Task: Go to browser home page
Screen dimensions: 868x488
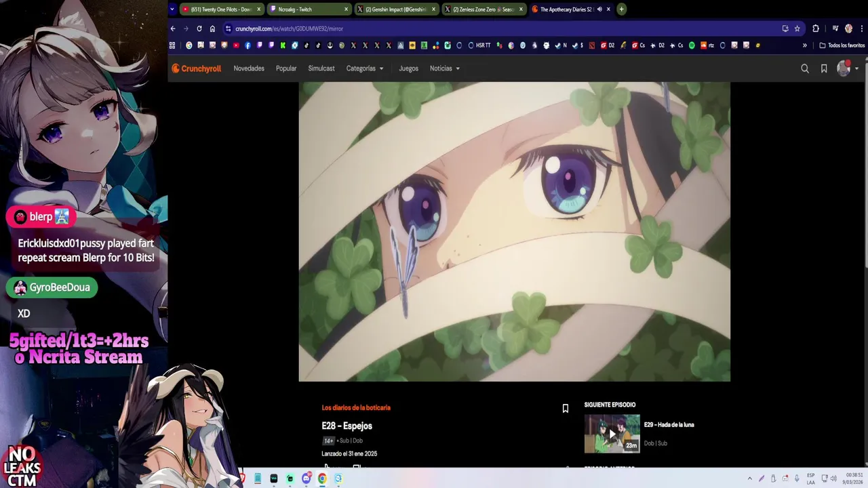Action: tap(212, 28)
